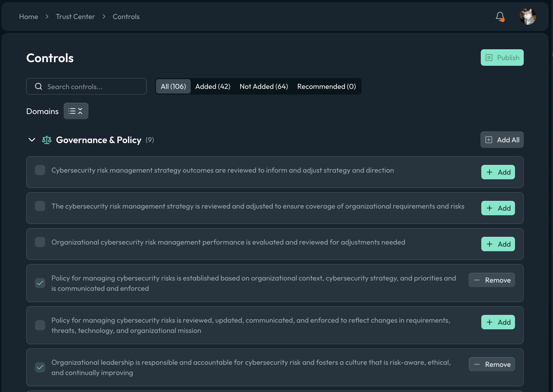Switch to the Recommended (0) tab
Viewport: 553px width, 392px height.
(x=326, y=86)
